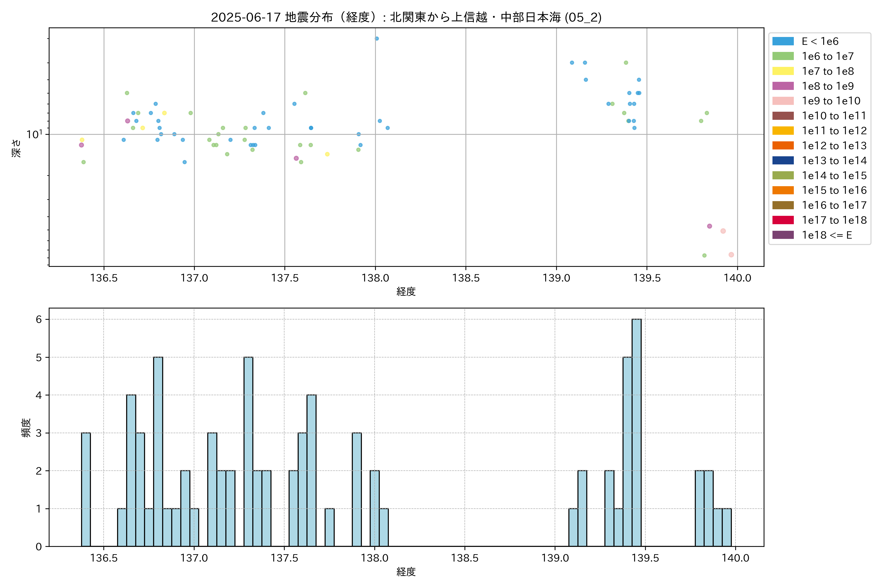Click the '1e15 to 1e16' legend label
The image size is (882, 588).
(x=834, y=191)
